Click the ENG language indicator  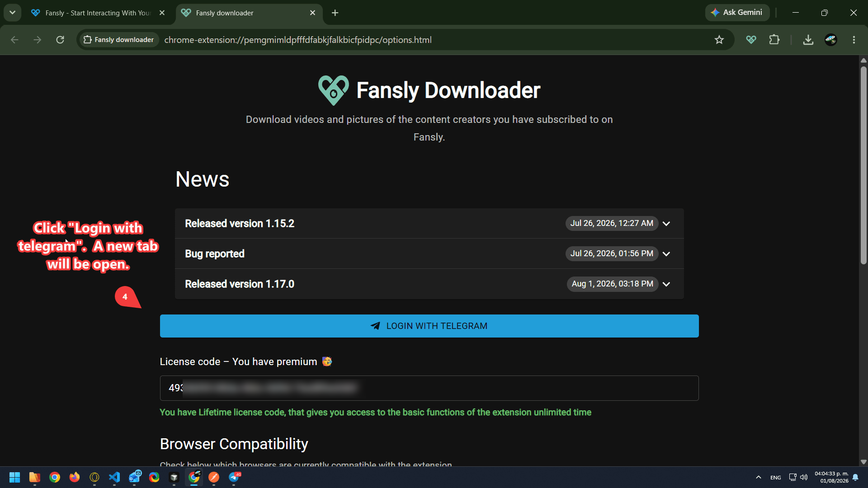tap(776, 478)
